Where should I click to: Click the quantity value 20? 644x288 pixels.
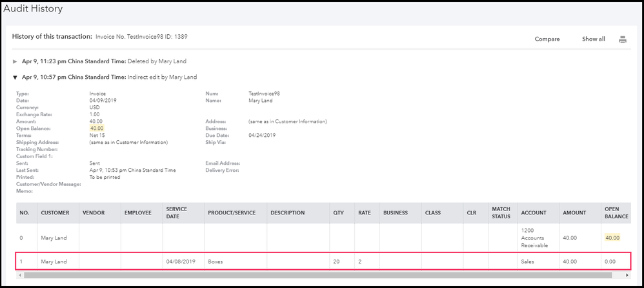[x=336, y=262]
